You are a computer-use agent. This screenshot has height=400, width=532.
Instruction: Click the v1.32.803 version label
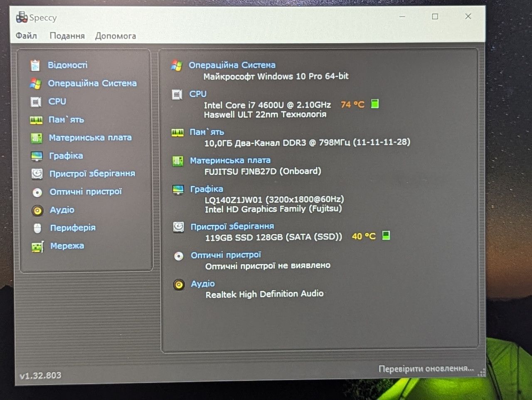pos(40,375)
